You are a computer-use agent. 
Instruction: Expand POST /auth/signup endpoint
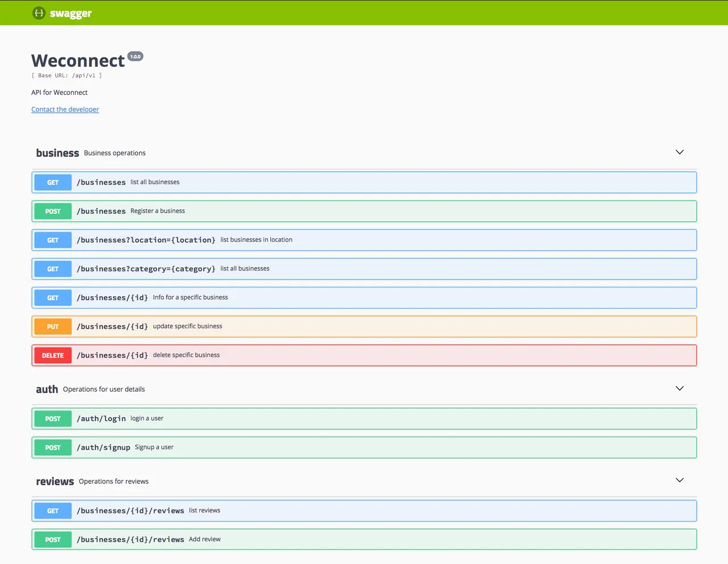pyautogui.click(x=364, y=447)
